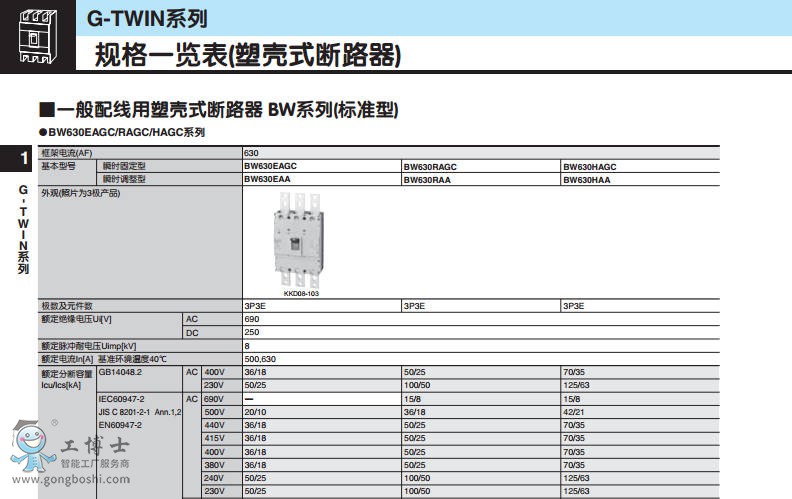Select the BW630EAGC model cell
The image size is (792, 499).
(x=271, y=166)
